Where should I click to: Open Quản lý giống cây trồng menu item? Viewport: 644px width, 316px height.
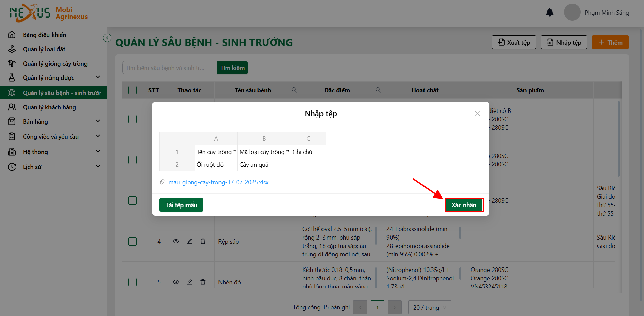(x=54, y=63)
